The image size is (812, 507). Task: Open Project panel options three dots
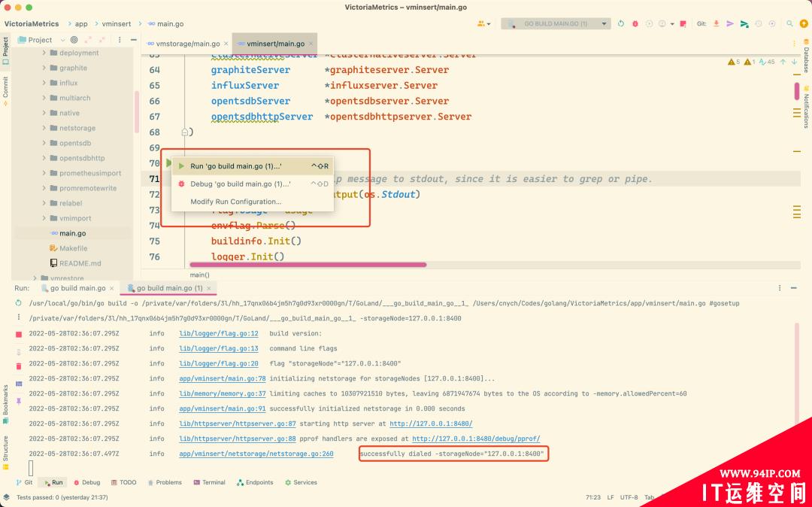(120, 40)
